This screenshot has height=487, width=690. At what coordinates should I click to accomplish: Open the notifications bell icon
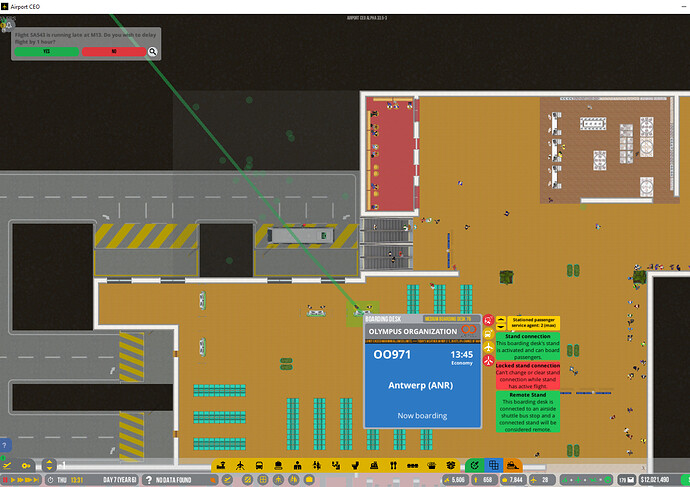coord(7,25)
